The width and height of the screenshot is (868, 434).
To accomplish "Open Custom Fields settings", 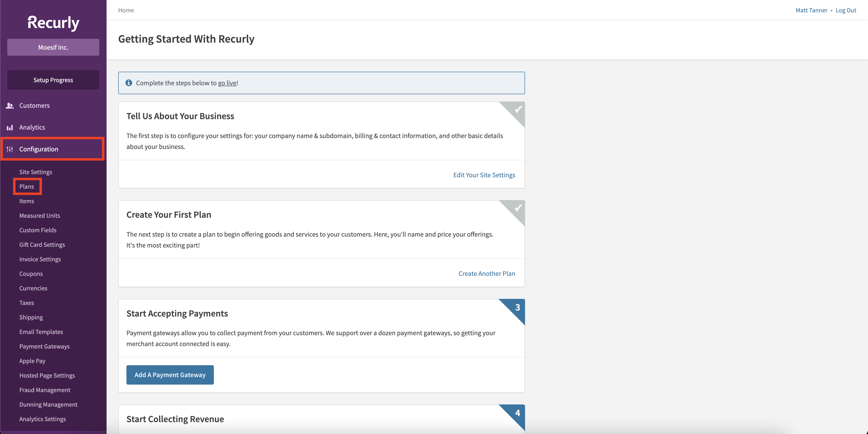I will (38, 230).
